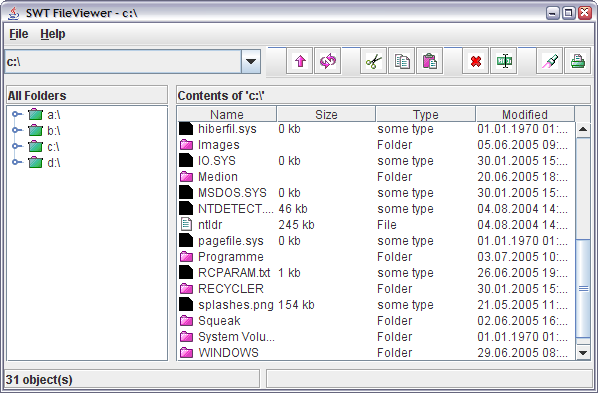Image resolution: width=598 pixels, height=393 pixels.
Task: Click the 245 kb size cell
Action: tap(296, 225)
